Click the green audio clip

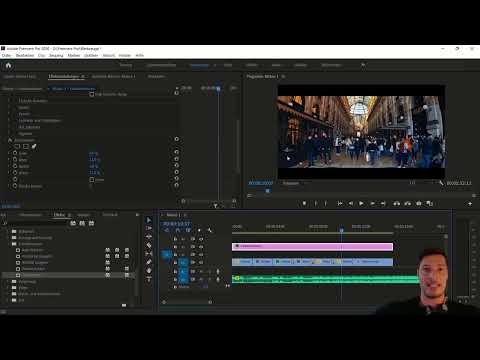tap(325, 279)
